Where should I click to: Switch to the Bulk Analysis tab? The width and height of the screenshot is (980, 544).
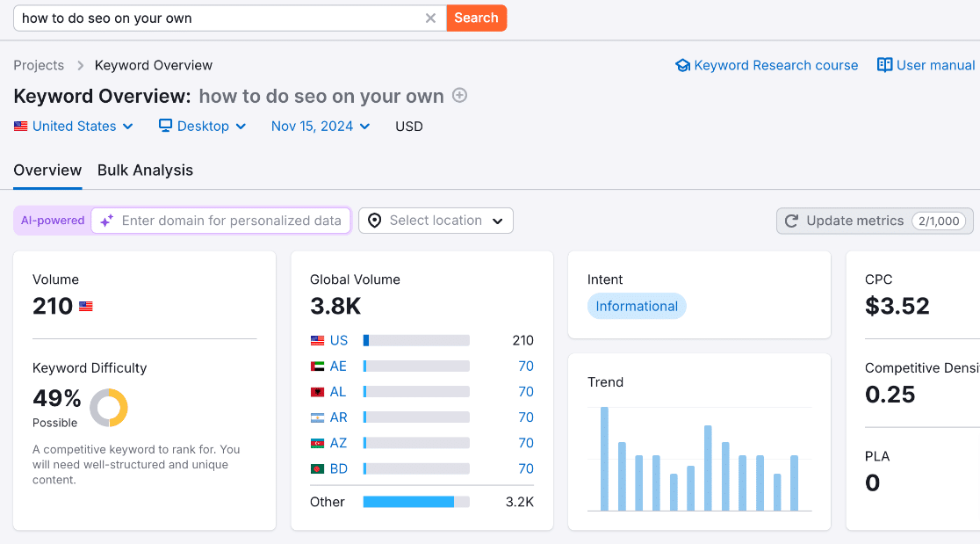[145, 170]
